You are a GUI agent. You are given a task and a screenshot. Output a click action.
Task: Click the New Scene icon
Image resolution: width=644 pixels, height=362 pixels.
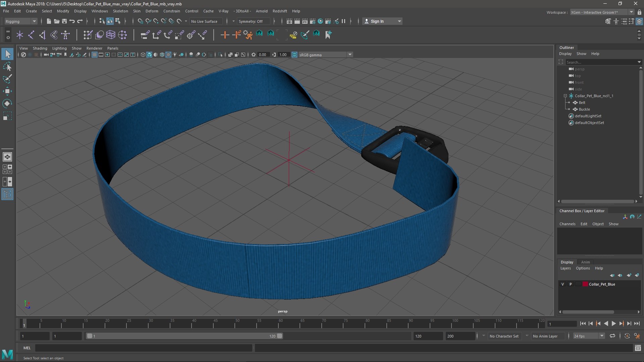(49, 21)
